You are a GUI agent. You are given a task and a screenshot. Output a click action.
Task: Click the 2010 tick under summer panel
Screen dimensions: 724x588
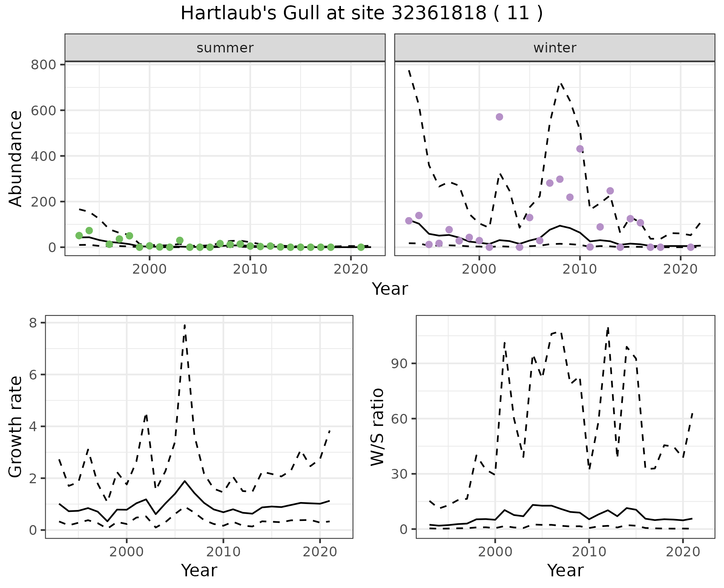tap(250, 269)
